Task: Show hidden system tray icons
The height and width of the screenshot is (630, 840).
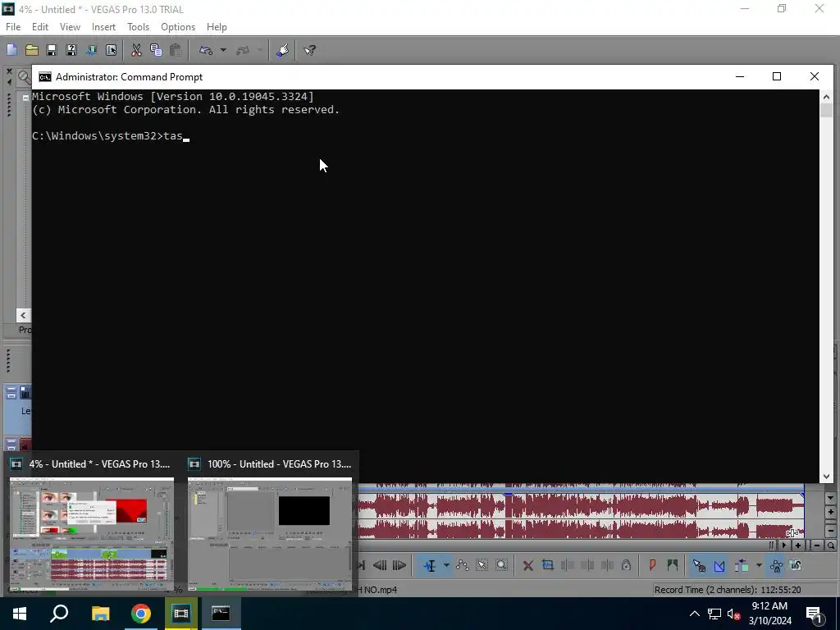Action: 694,614
